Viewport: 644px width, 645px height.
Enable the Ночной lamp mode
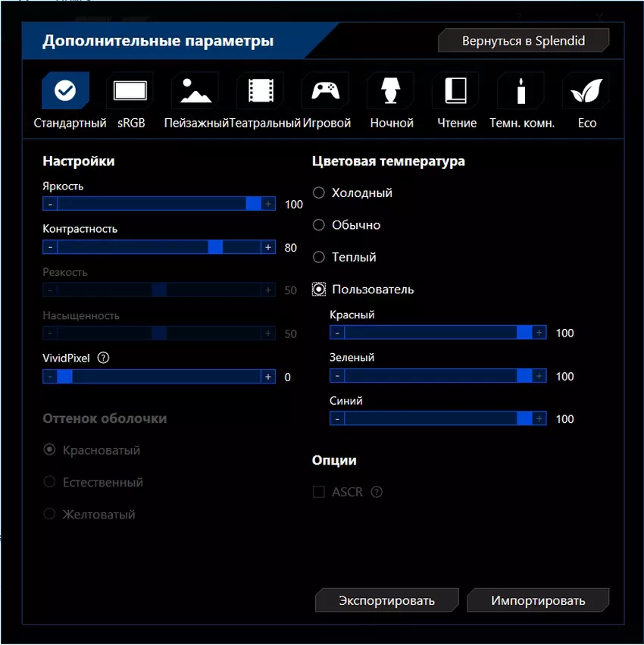click(391, 92)
